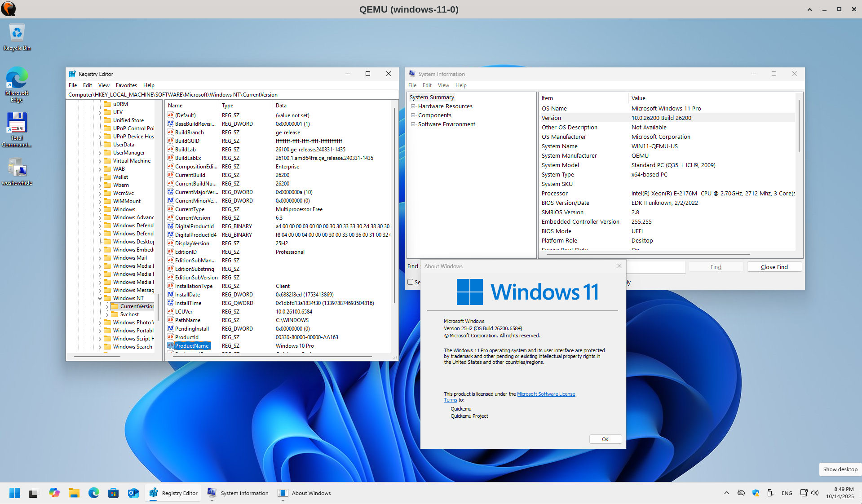Click the Start button

point(14,493)
